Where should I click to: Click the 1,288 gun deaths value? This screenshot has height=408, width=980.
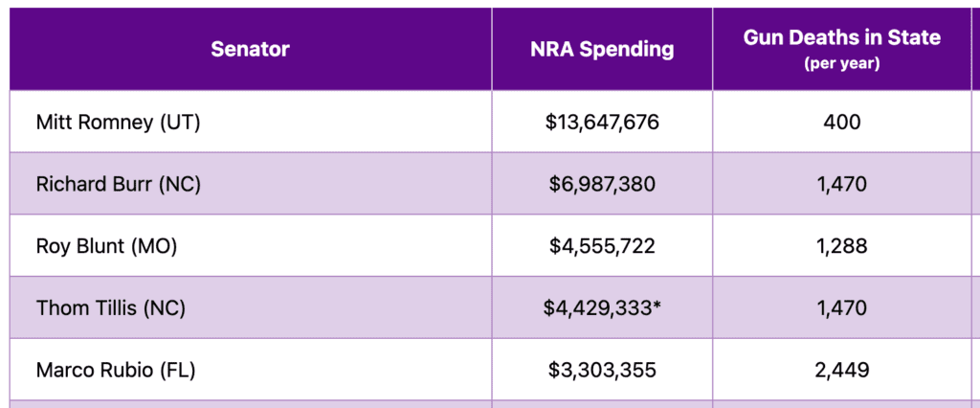tap(841, 246)
